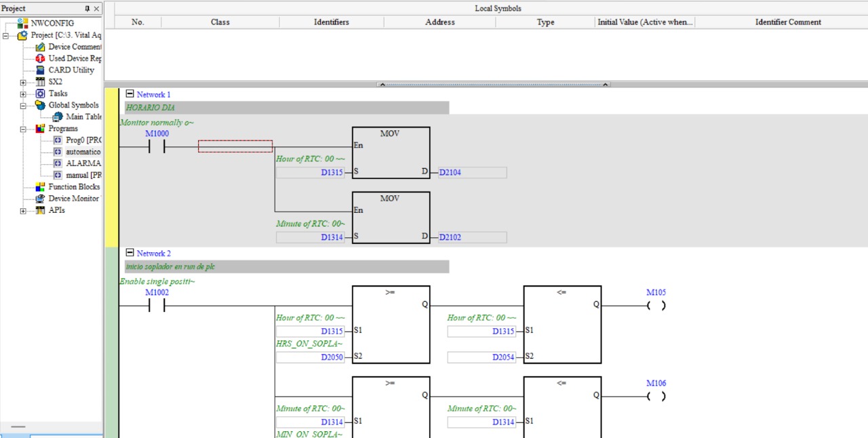
Task: Close the Project panel
Action: click(x=97, y=8)
